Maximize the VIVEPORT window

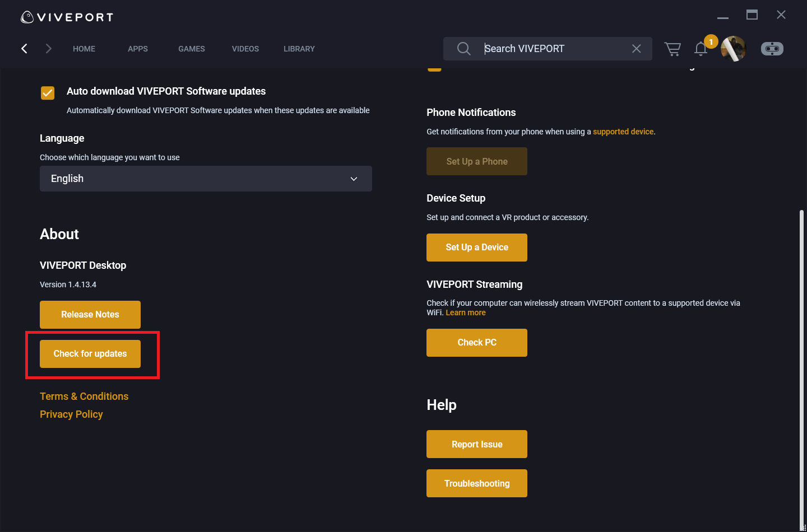pyautogui.click(x=752, y=15)
